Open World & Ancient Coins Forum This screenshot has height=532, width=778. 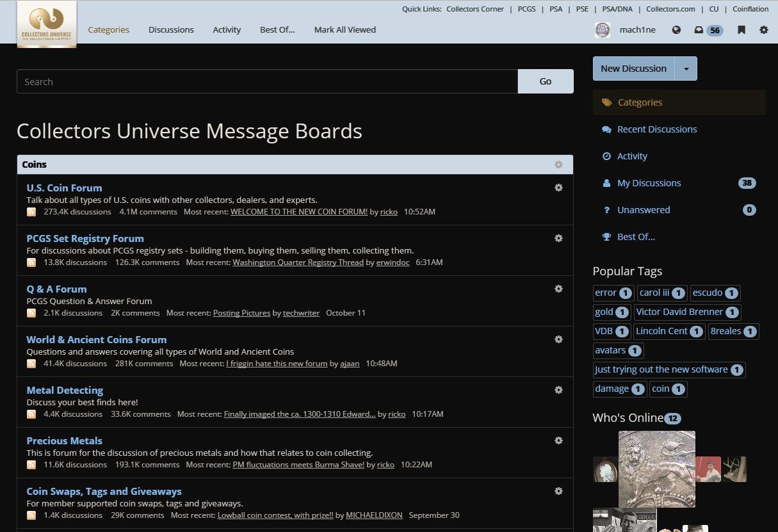(97, 339)
